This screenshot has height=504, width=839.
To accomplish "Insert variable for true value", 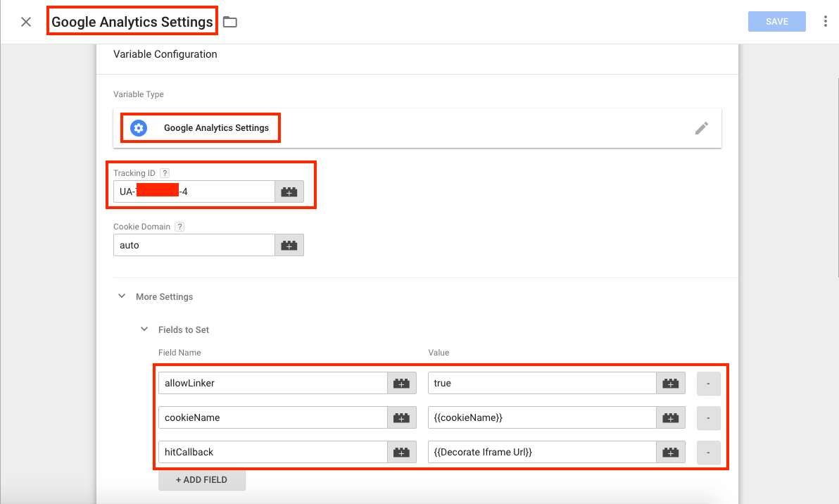I will click(x=671, y=383).
